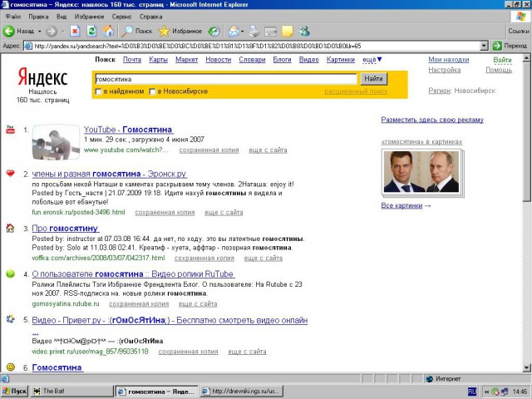Open the Мои находки link
The image size is (532, 399).
point(449,60)
